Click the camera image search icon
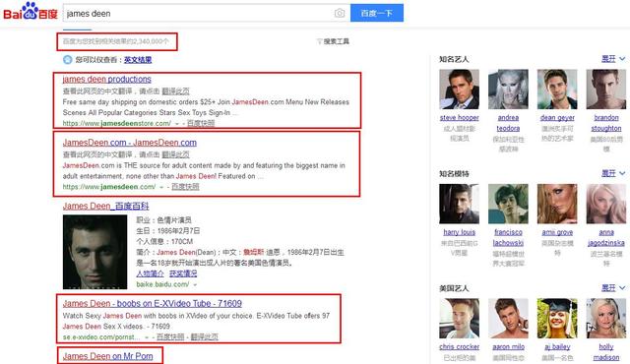The image size is (630, 364). 340,13
